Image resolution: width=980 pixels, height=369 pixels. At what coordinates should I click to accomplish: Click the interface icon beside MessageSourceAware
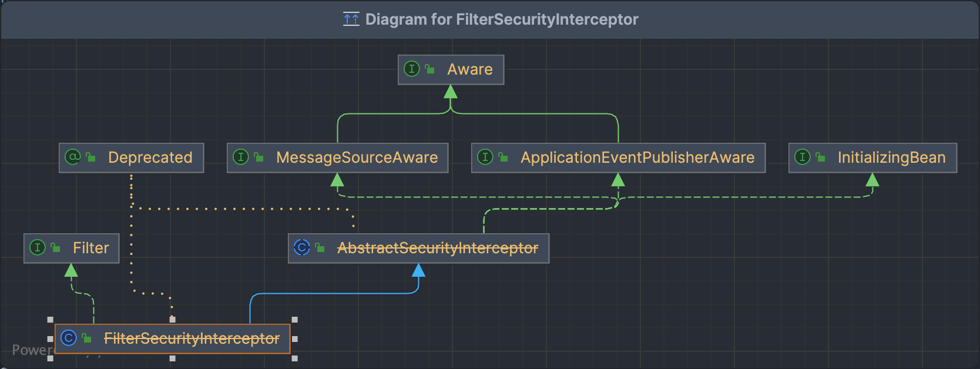pos(241,157)
